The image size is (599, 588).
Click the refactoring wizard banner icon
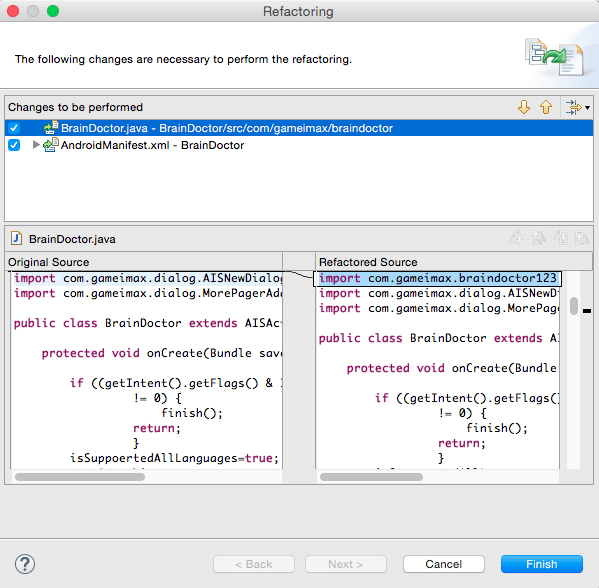tap(554, 57)
